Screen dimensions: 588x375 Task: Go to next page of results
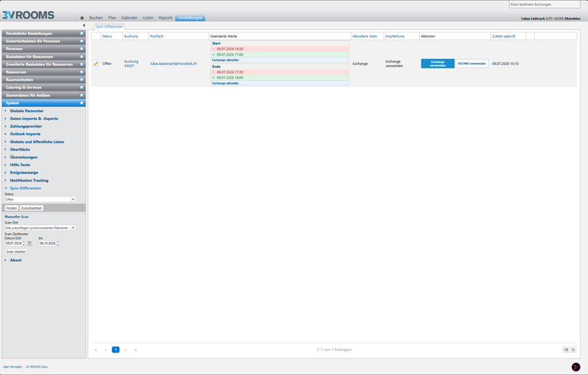126,350
